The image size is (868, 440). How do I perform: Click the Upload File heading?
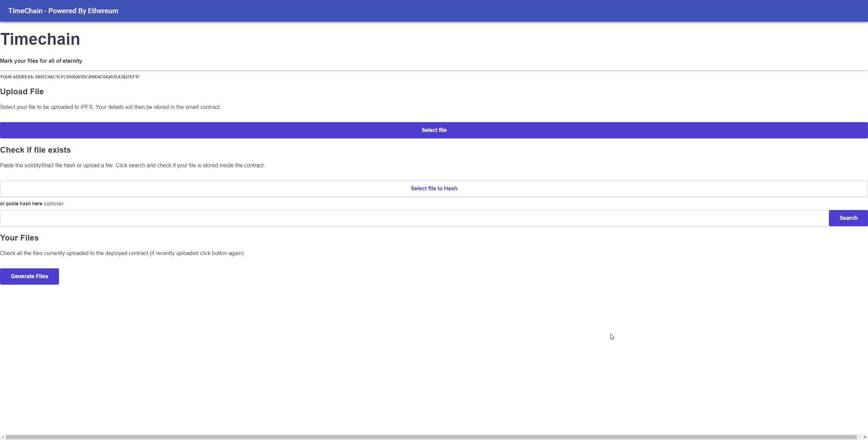(x=22, y=92)
